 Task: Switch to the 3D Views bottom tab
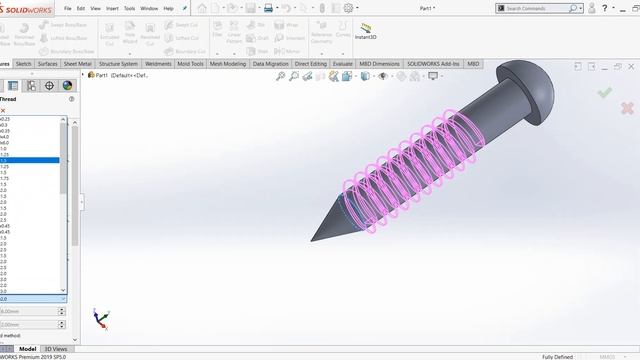[56, 349]
